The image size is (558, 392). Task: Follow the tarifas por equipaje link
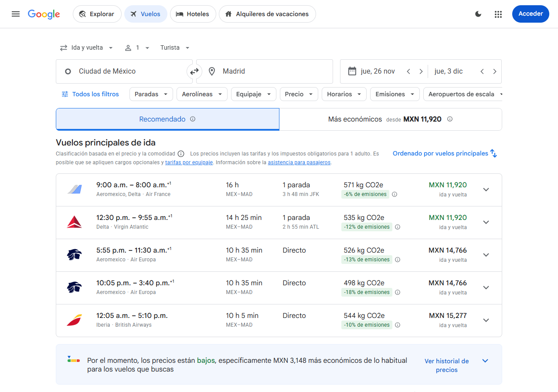189,162
